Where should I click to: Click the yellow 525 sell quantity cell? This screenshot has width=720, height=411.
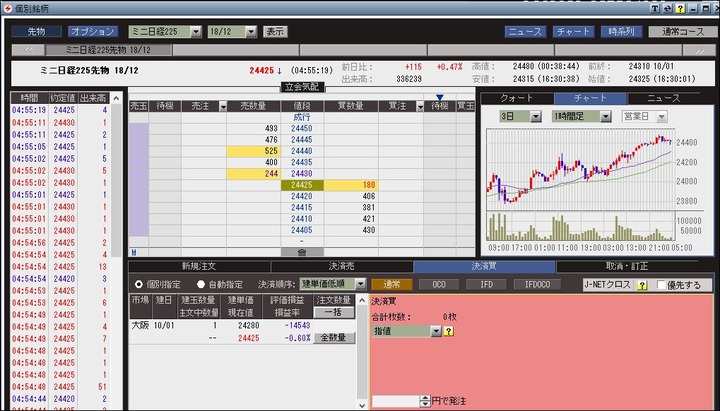(253, 151)
